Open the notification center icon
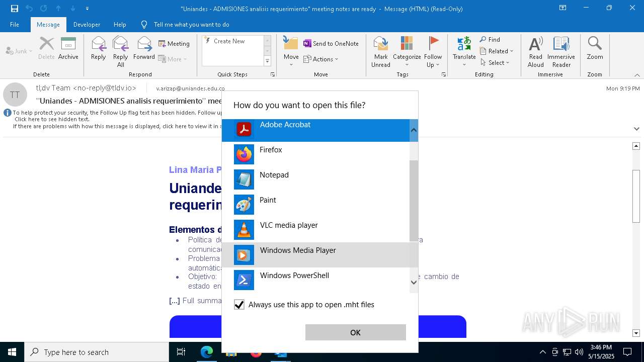Viewport: 644px width, 362px height. click(x=627, y=352)
